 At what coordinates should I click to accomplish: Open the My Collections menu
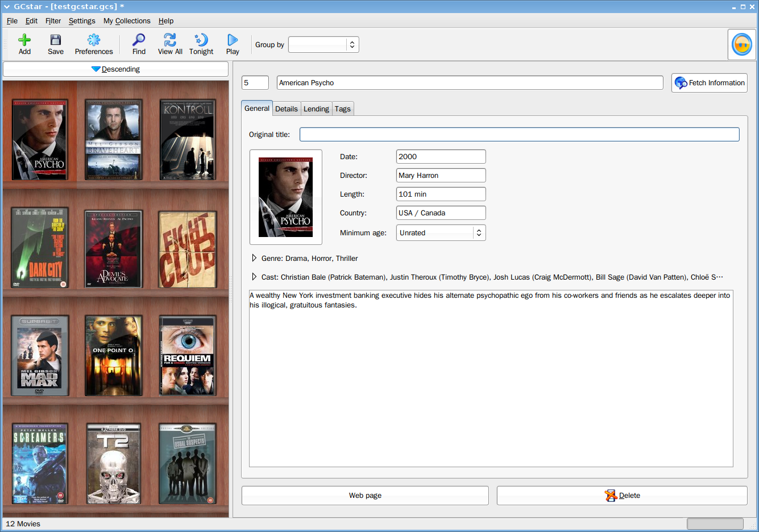pyautogui.click(x=127, y=21)
